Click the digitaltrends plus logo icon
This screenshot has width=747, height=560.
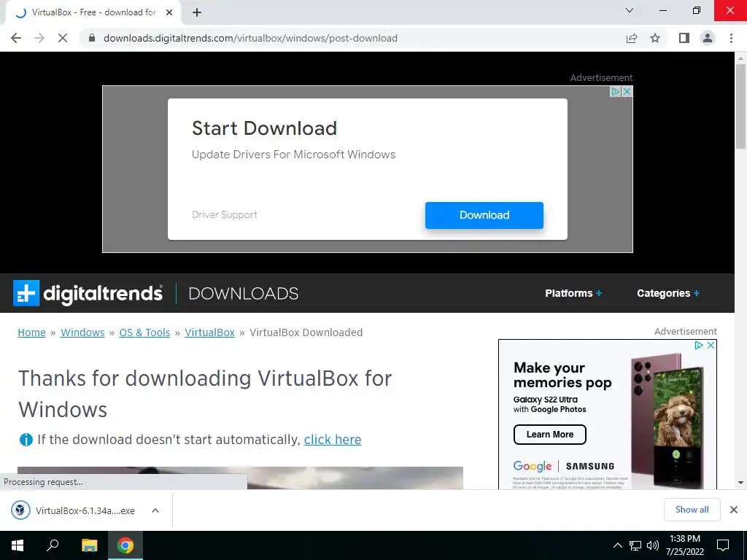(x=26, y=293)
